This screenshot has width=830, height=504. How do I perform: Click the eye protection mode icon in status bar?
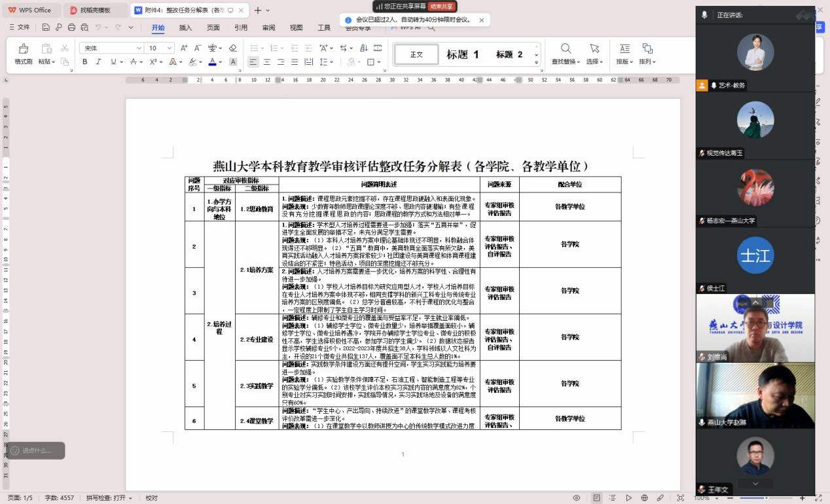tap(577, 498)
